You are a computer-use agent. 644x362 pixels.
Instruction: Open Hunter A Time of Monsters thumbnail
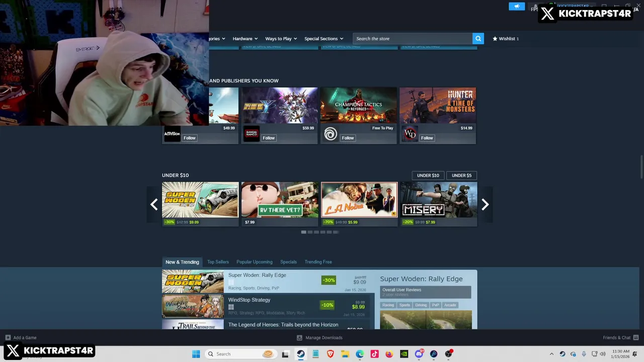coord(438,106)
